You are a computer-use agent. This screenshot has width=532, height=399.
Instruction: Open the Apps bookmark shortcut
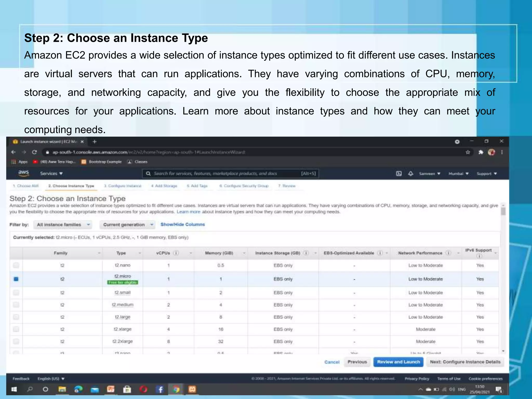(19, 162)
